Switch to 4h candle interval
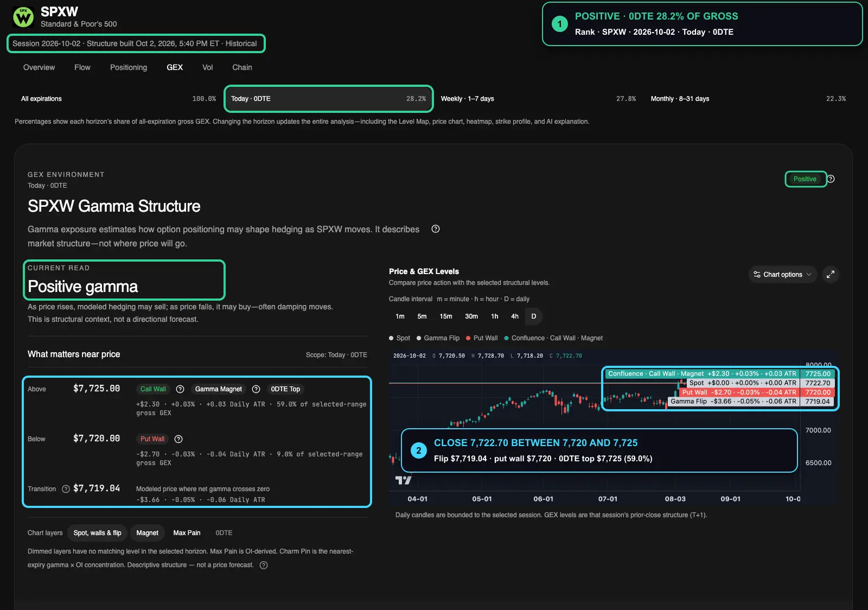Image resolution: width=868 pixels, height=610 pixels. pyautogui.click(x=515, y=316)
